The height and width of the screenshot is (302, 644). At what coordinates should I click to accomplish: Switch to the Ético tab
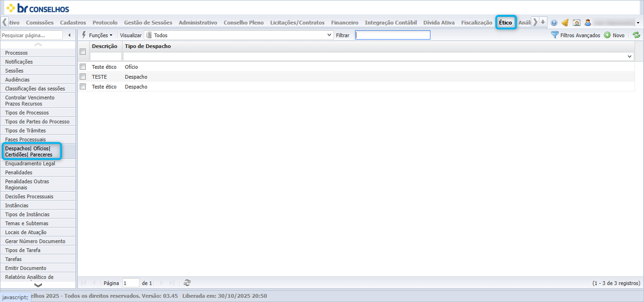(x=505, y=23)
